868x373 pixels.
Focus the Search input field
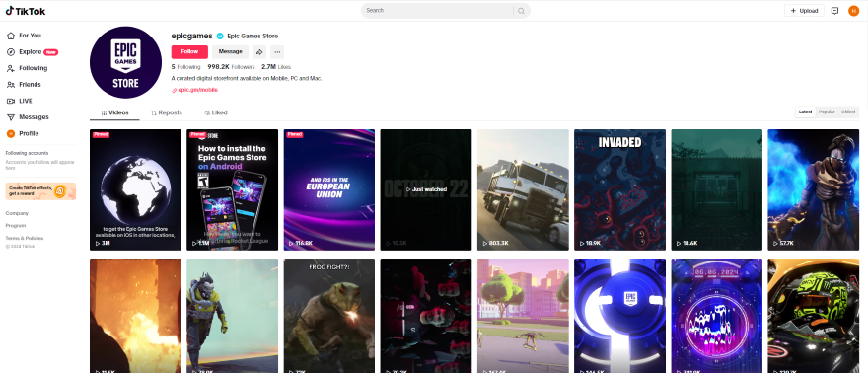point(437,11)
